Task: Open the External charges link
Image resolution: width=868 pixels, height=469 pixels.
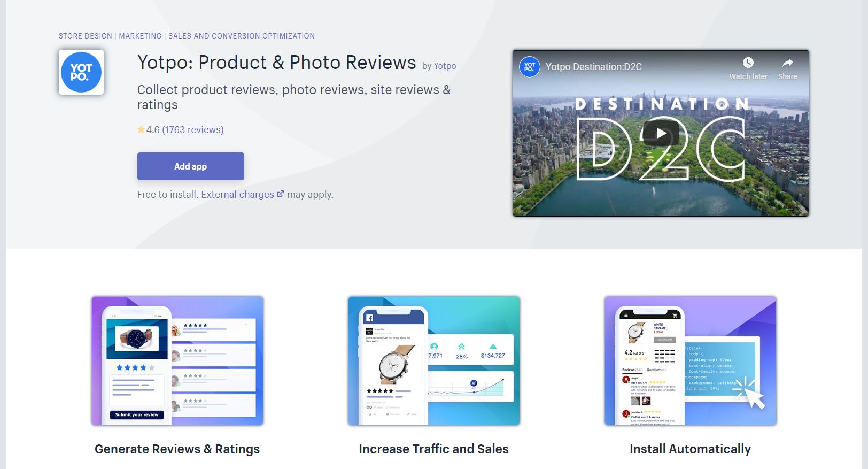Action: point(237,195)
